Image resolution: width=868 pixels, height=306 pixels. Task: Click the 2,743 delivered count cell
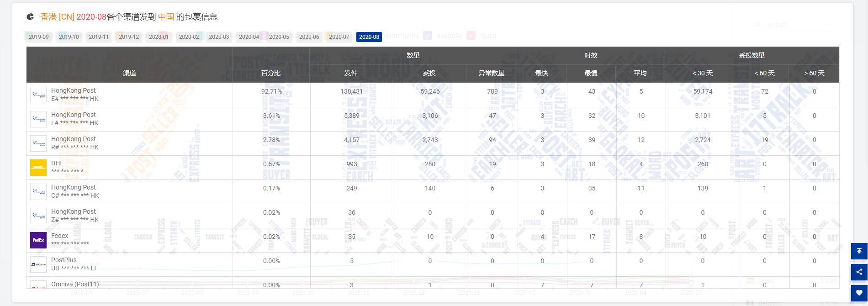pos(430,140)
